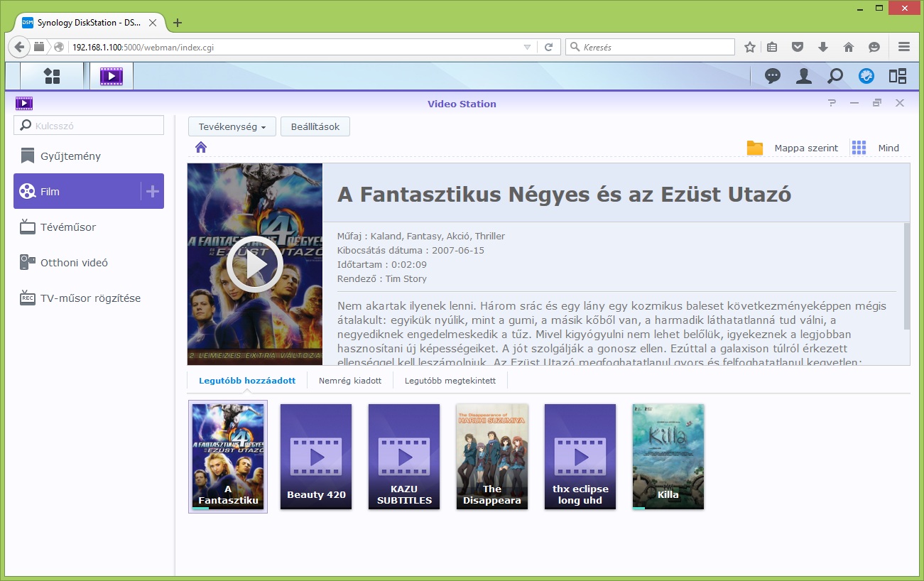Open the DSM main menu icon
924x581 pixels.
click(x=52, y=76)
